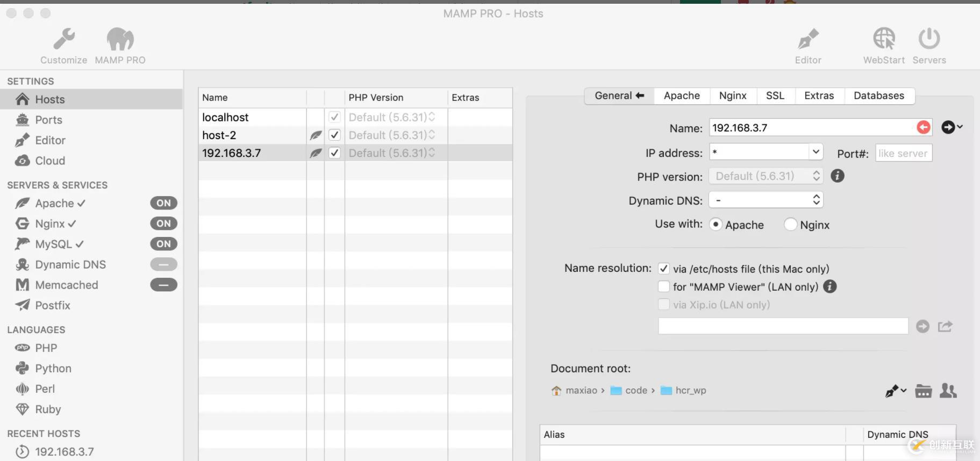Toggle the Apache ON switch
The height and width of the screenshot is (461, 980).
pyautogui.click(x=163, y=203)
